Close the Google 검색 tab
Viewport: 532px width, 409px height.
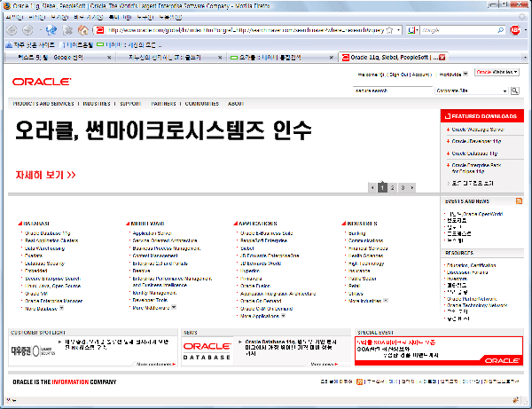[x=109, y=58]
